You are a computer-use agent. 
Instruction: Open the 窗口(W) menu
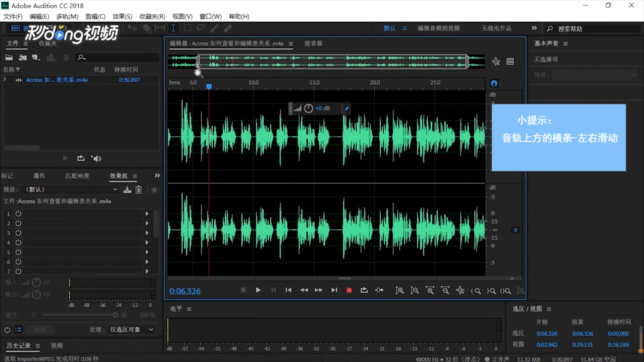tap(211, 16)
